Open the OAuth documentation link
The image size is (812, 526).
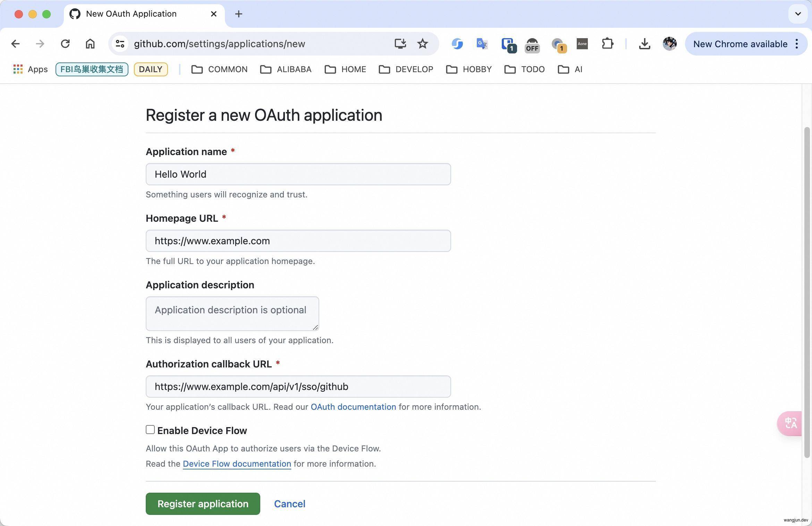point(353,407)
